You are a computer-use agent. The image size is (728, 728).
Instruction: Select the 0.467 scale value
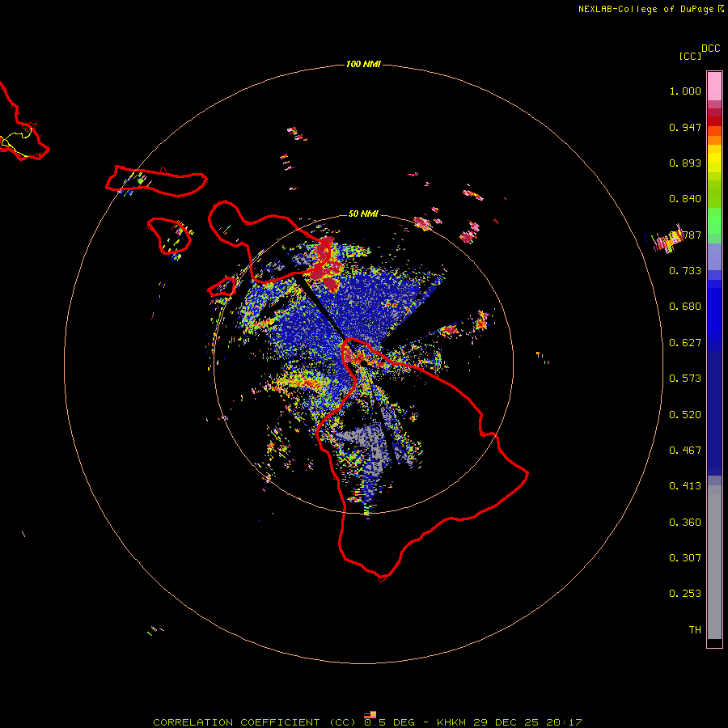click(x=685, y=451)
